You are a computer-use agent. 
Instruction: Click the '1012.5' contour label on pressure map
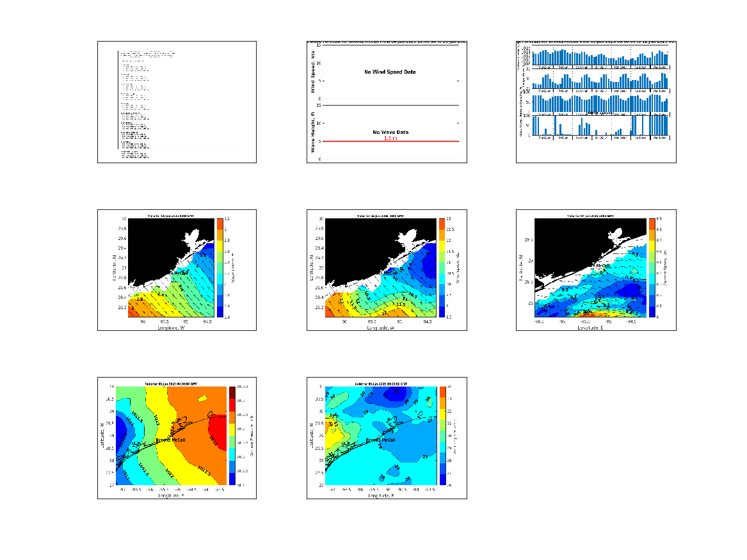(x=204, y=470)
